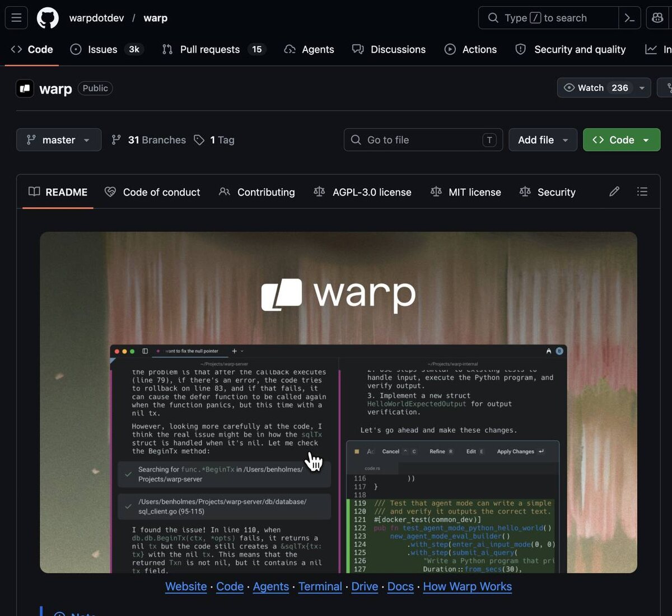The image size is (672, 616).
Task: Open the Discussions tab
Action: [x=389, y=49]
